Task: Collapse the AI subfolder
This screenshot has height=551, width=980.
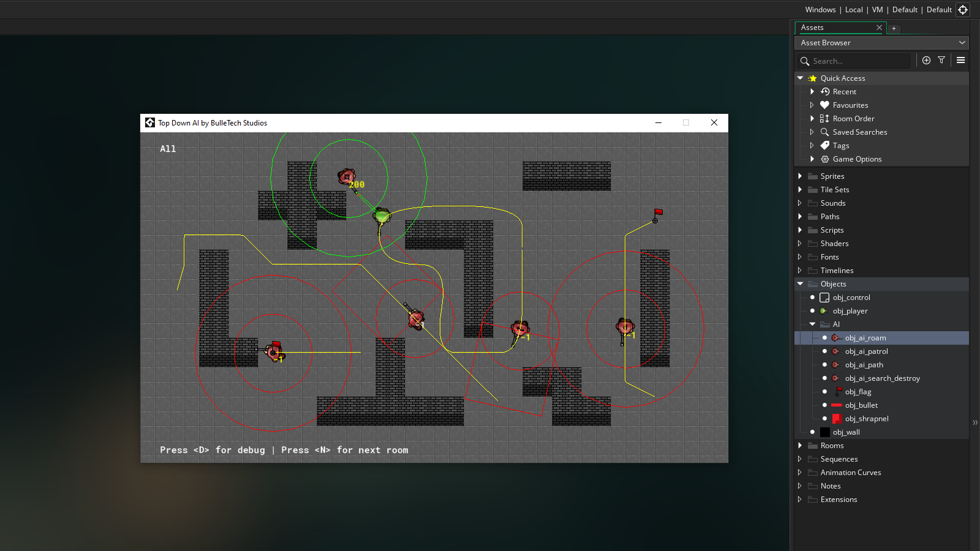Action: [812, 324]
